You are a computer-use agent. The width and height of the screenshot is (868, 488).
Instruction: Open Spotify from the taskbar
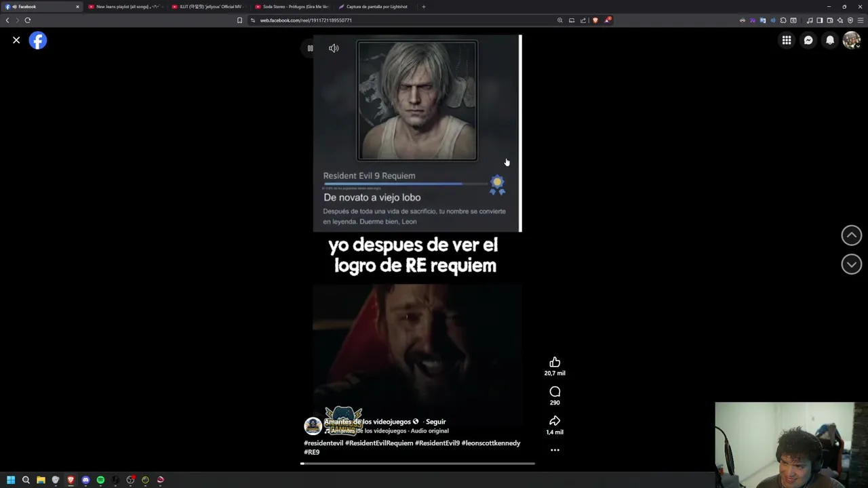point(100,480)
